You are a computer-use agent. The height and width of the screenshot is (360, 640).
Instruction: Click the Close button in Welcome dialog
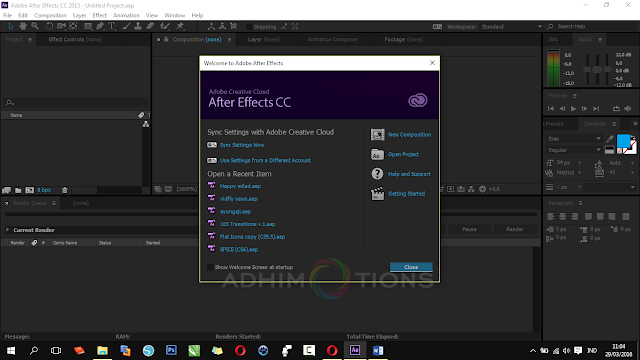click(411, 267)
